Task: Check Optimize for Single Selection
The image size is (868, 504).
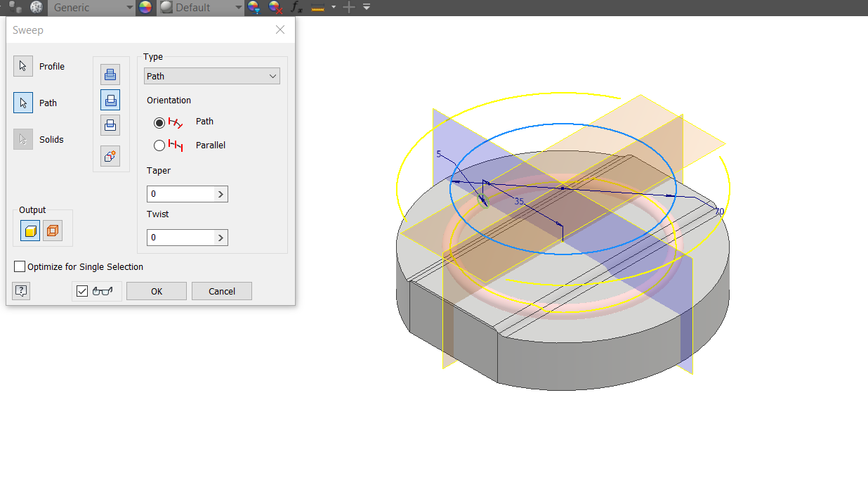Action: [20, 266]
